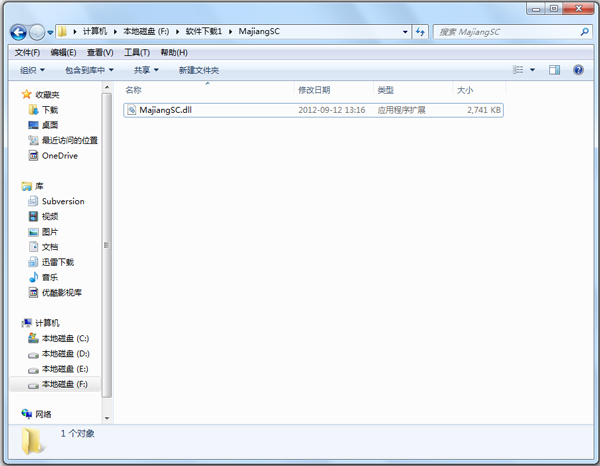Open the 文件(F) menu

click(x=27, y=52)
